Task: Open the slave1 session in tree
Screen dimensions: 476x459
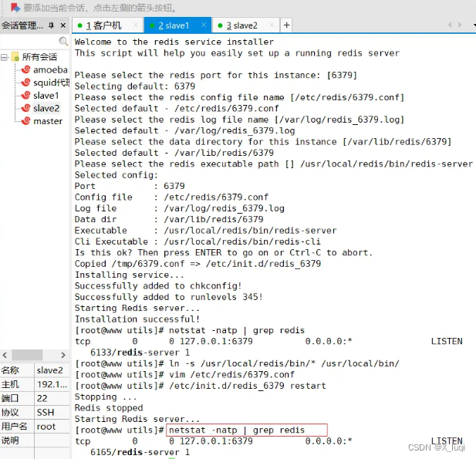Action: 46,96
